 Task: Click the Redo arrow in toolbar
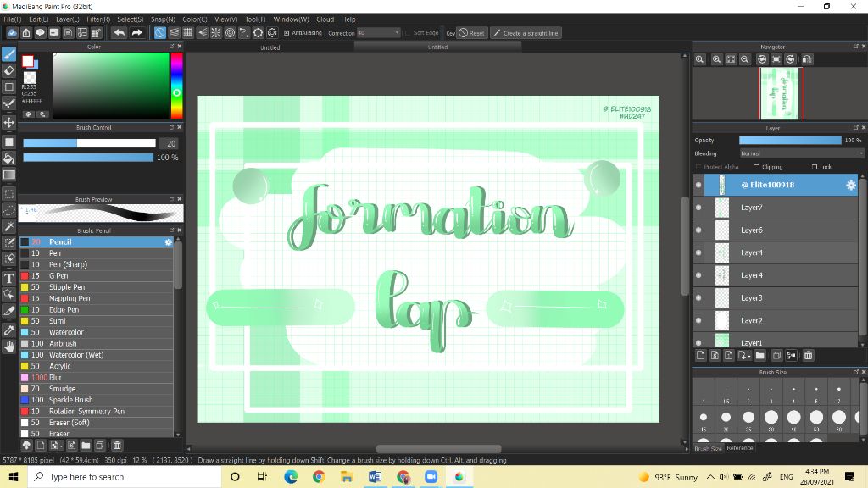click(136, 33)
